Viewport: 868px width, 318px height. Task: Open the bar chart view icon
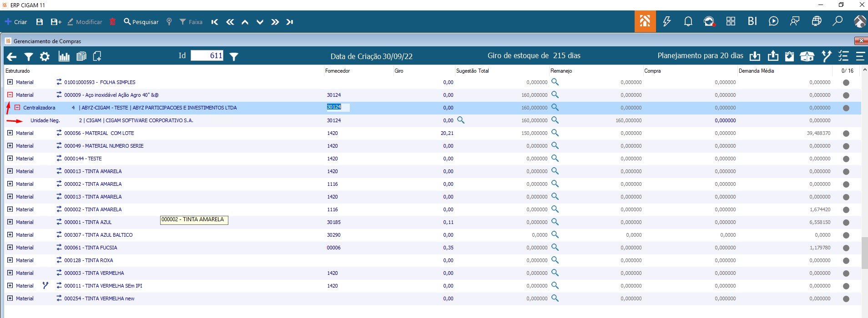pos(64,56)
